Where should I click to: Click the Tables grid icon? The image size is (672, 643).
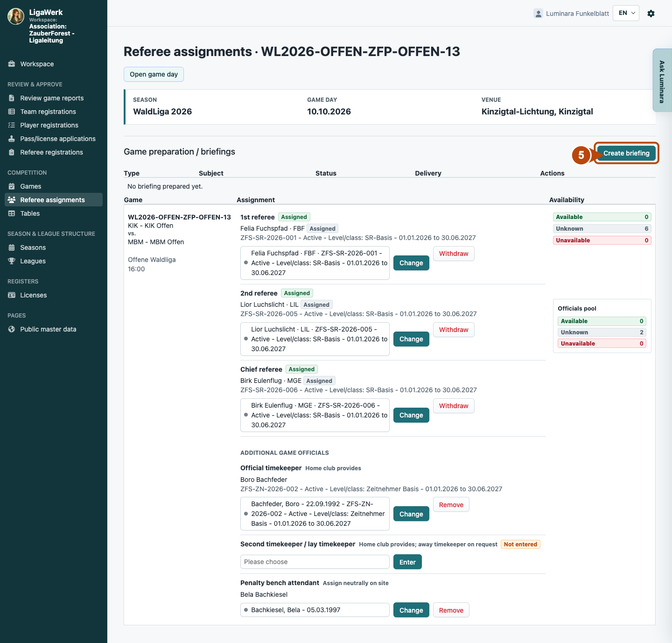tap(12, 213)
